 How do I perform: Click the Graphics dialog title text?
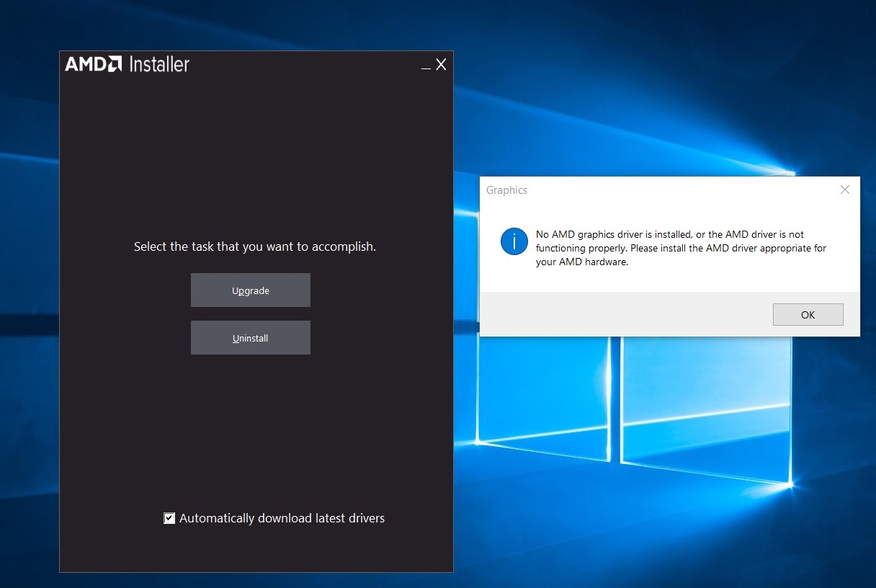point(506,190)
